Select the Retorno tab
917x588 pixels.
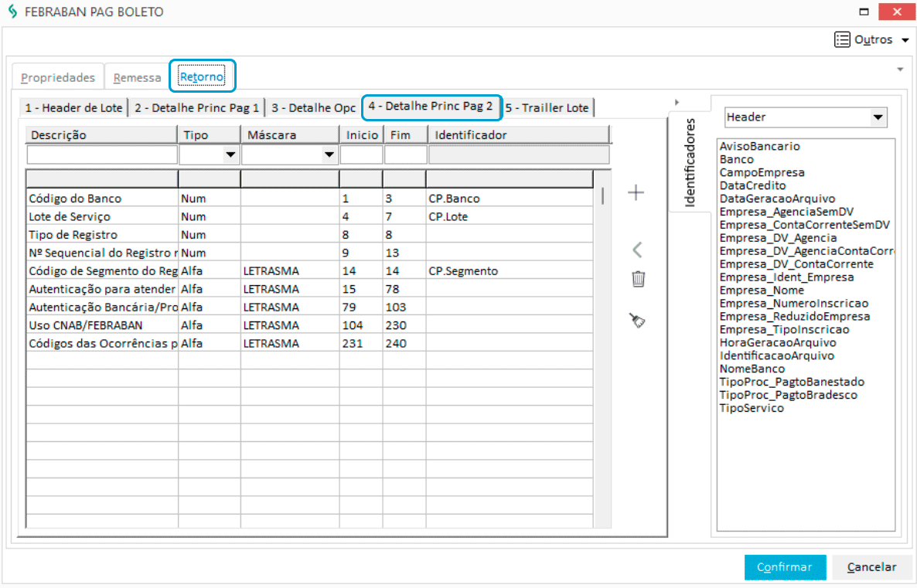pyautogui.click(x=202, y=76)
